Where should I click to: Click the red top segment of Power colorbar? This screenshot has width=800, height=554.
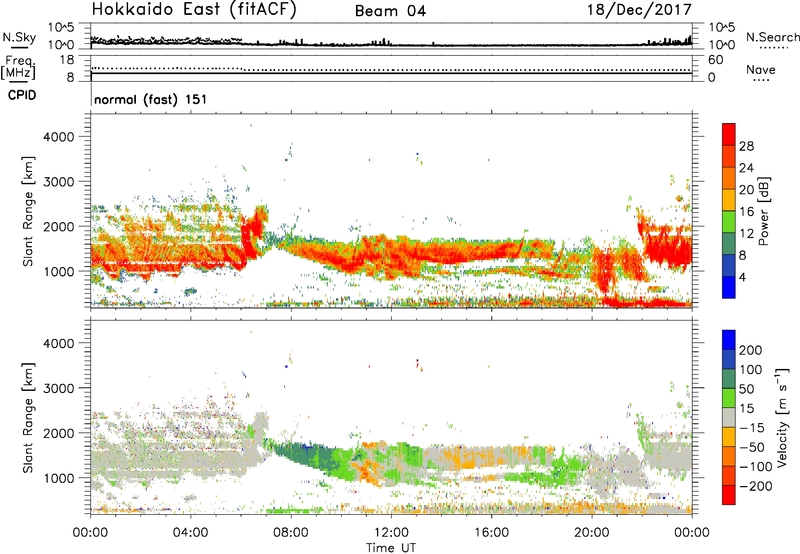(x=729, y=135)
